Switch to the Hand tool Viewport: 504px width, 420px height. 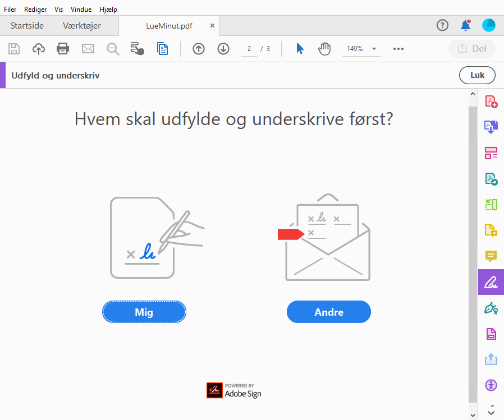tap(324, 49)
